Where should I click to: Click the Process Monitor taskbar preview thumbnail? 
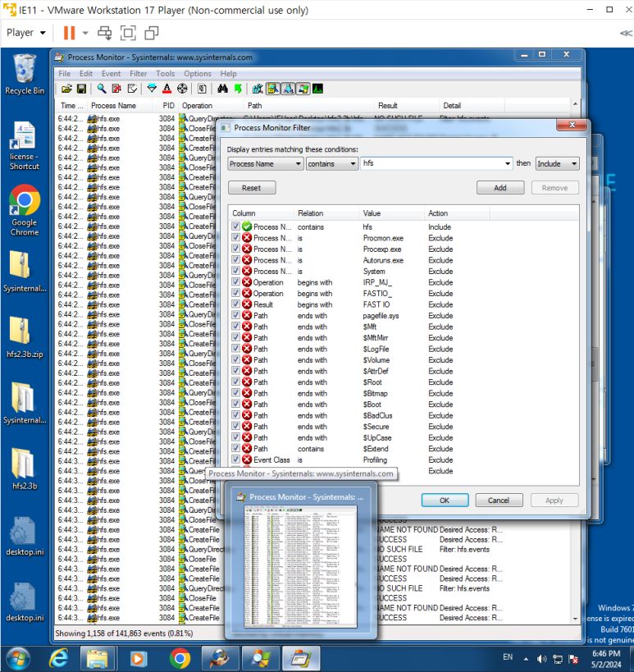[300, 567]
